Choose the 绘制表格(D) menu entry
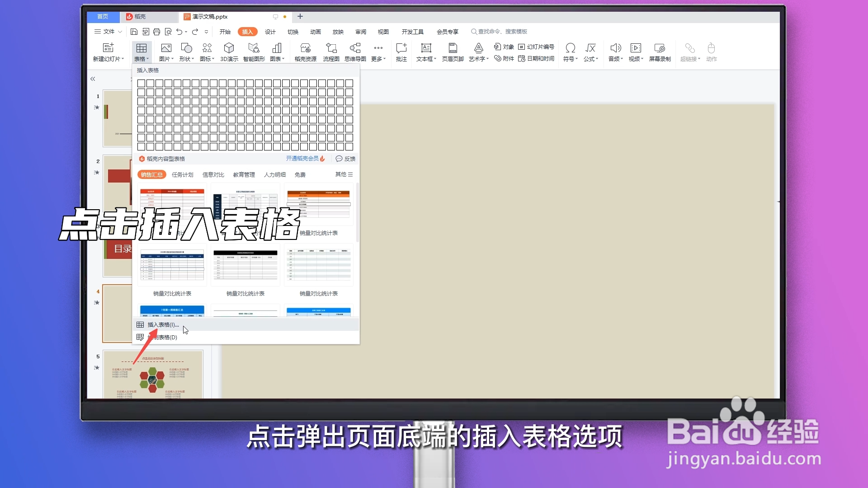Image resolution: width=868 pixels, height=488 pixels. point(246,337)
